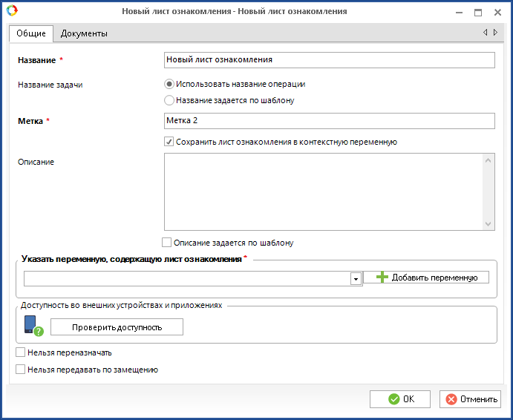Click inside the 'Описание' text area
This screenshot has height=420, width=513.
pyautogui.click(x=324, y=191)
